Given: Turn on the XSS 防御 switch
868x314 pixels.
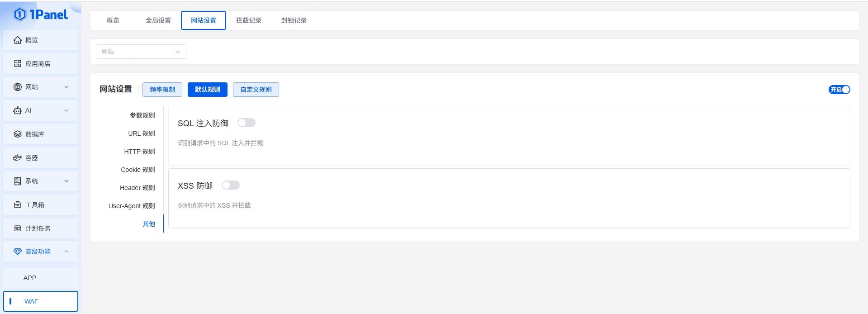Looking at the screenshot, I should (231, 185).
